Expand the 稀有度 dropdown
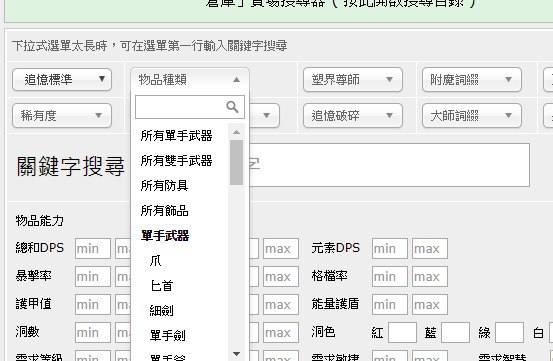 coord(62,115)
